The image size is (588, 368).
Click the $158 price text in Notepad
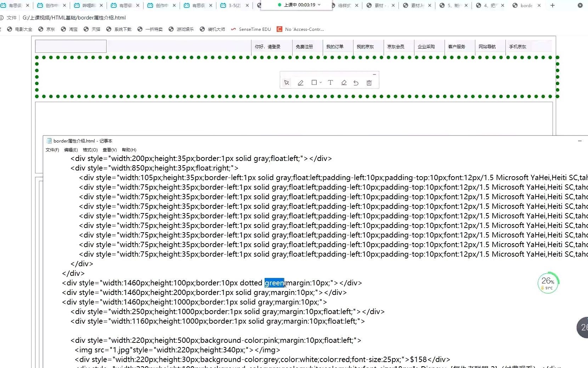pos(418,359)
